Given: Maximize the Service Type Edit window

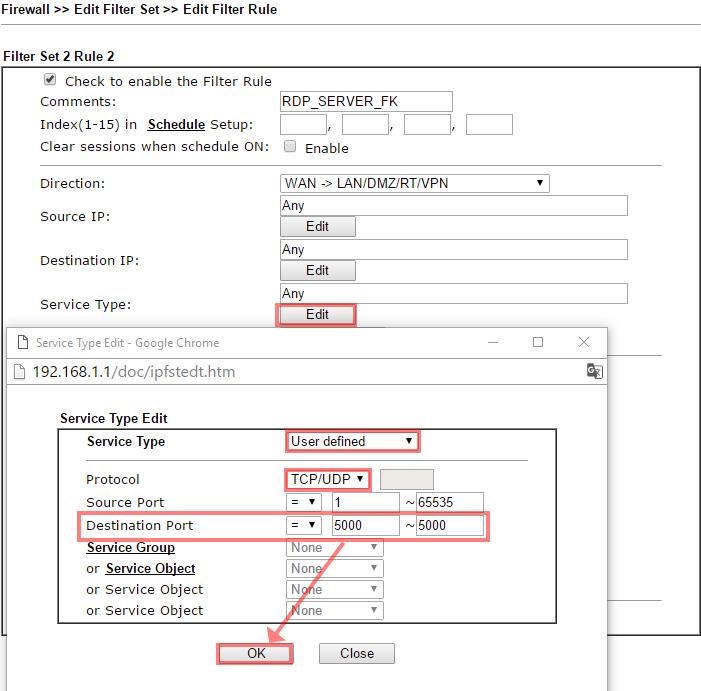Looking at the screenshot, I should point(538,342).
